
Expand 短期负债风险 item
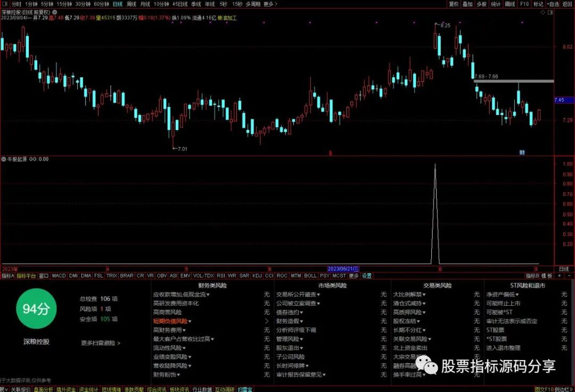point(172,321)
